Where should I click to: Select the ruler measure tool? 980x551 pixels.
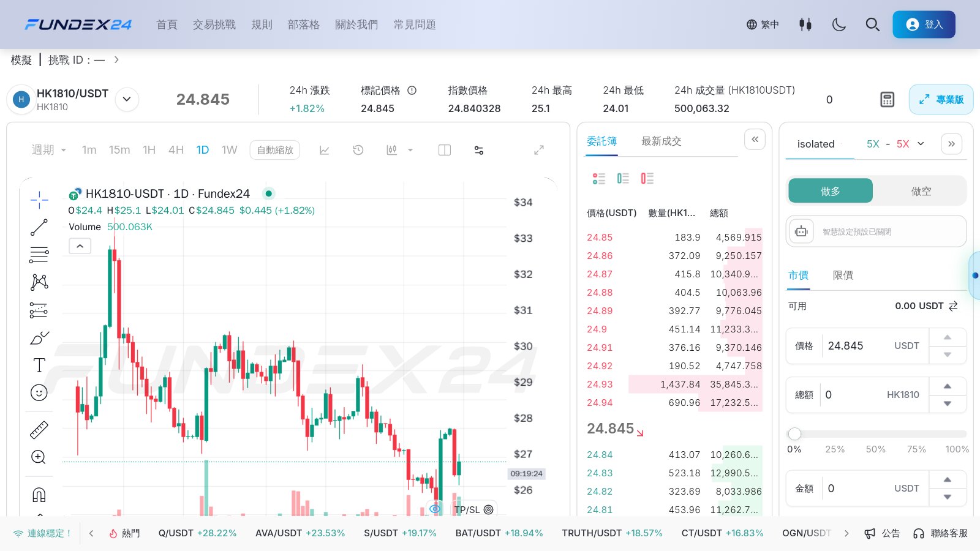[x=39, y=430]
